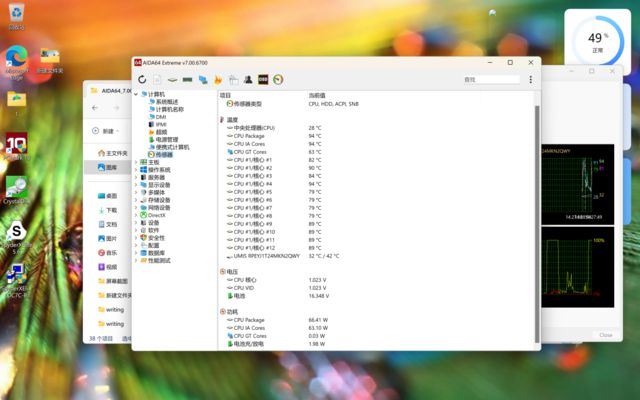The height and width of the screenshot is (400, 640).
Task: Open 图库 in File Explorer sidebar
Action: [108, 167]
